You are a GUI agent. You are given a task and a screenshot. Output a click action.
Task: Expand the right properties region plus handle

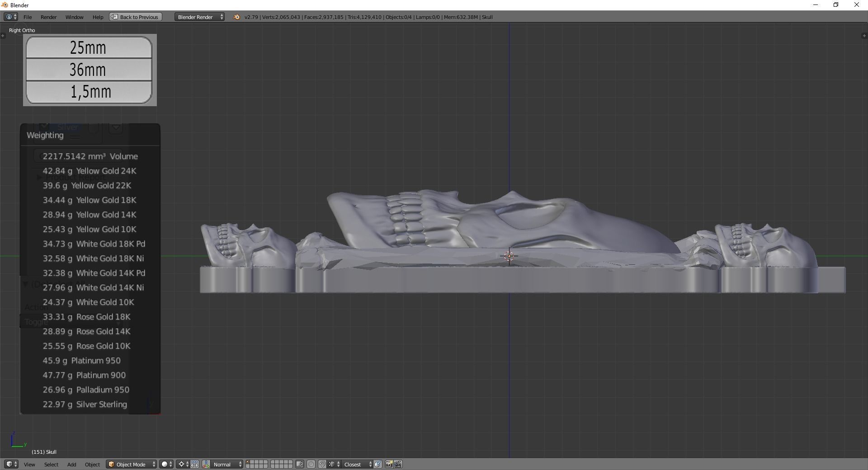click(864, 36)
